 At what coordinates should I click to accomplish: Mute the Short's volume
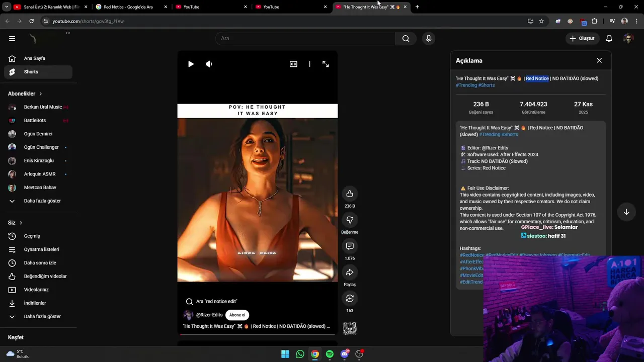(209, 64)
